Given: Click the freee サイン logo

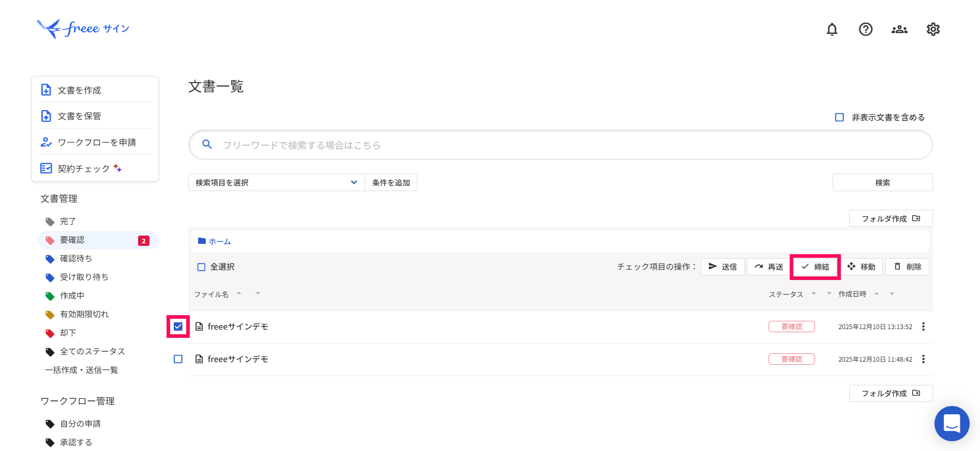Looking at the screenshot, I should click(83, 28).
